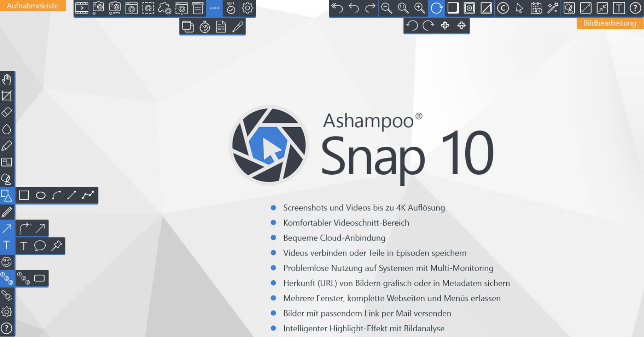Add a pinned note with pushpin

[56, 246]
